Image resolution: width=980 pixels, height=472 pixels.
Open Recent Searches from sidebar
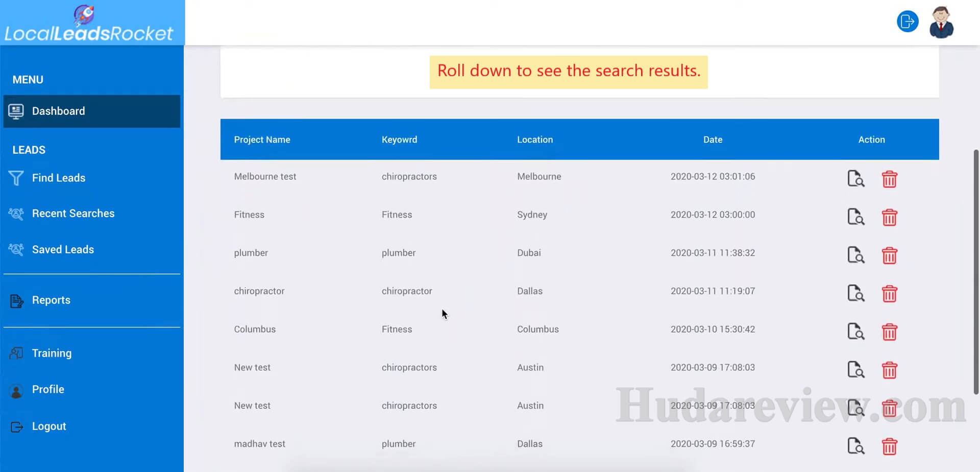[73, 214]
